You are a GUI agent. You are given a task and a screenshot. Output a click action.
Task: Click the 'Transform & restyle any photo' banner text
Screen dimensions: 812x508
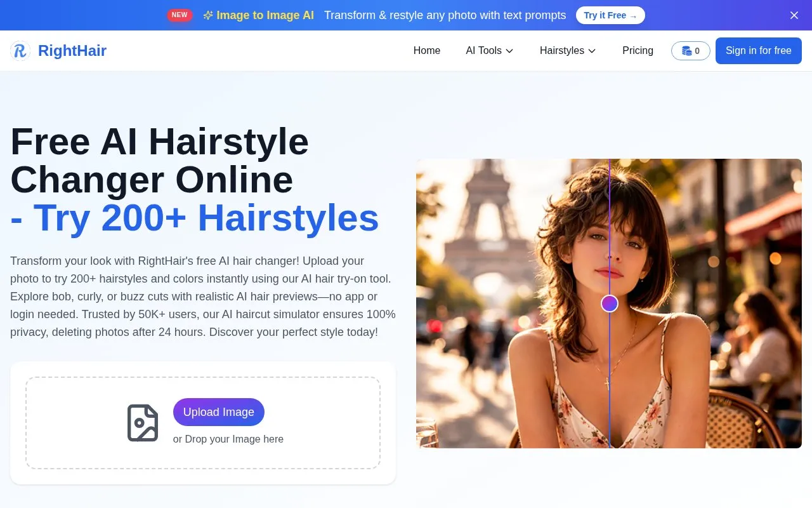445,15
